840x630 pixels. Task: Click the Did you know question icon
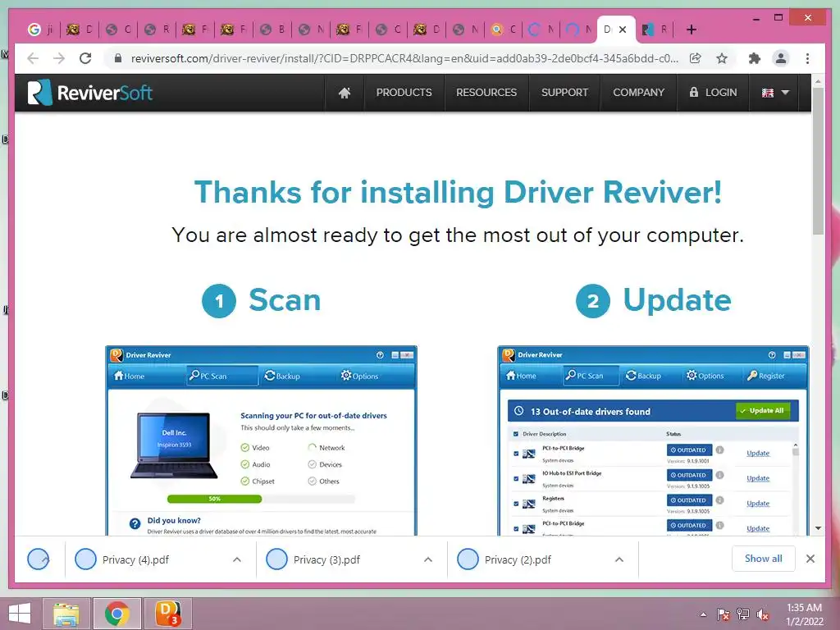[x=135, y=523]
